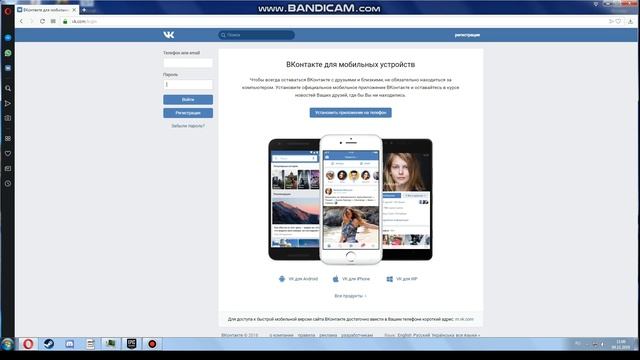Open the VK для Android link
This screenshot has height=360, width=640.
click(298, 279)
